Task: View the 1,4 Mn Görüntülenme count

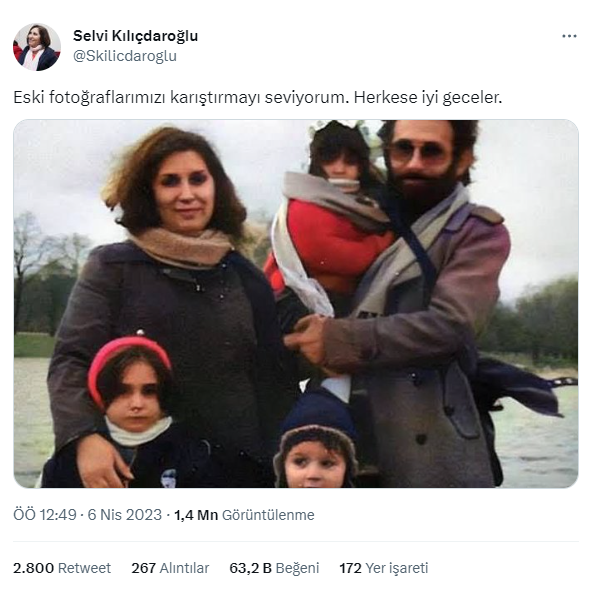Action: 244,515
